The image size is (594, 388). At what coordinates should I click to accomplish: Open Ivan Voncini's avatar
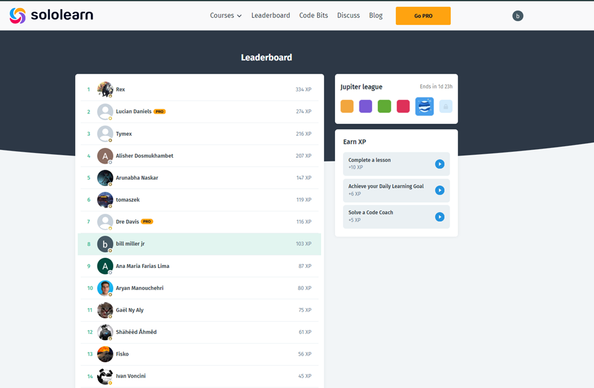pos(105,376)
